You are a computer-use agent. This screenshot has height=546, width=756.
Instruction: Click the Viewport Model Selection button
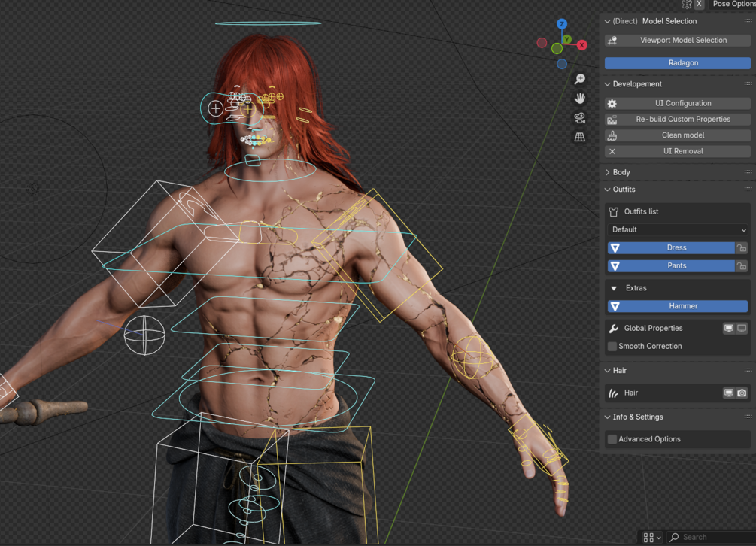(x=678, y=41)
